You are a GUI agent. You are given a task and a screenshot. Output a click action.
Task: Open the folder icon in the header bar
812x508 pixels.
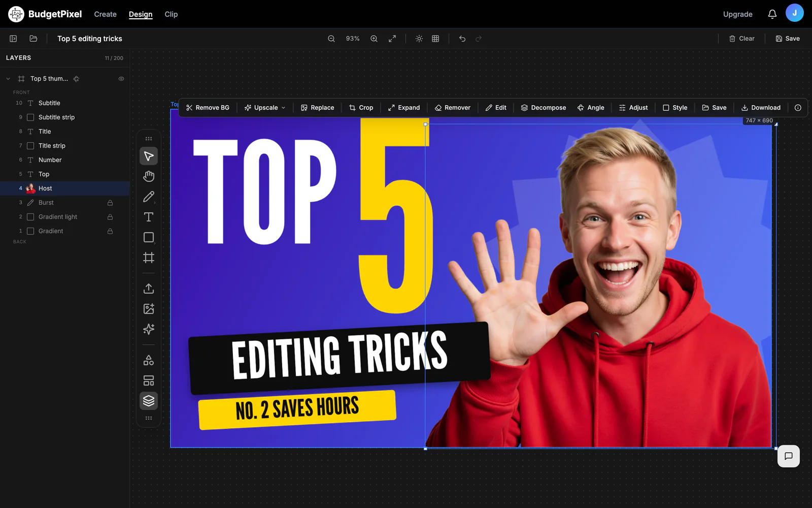pyautogui.click(x=33, y=39)
